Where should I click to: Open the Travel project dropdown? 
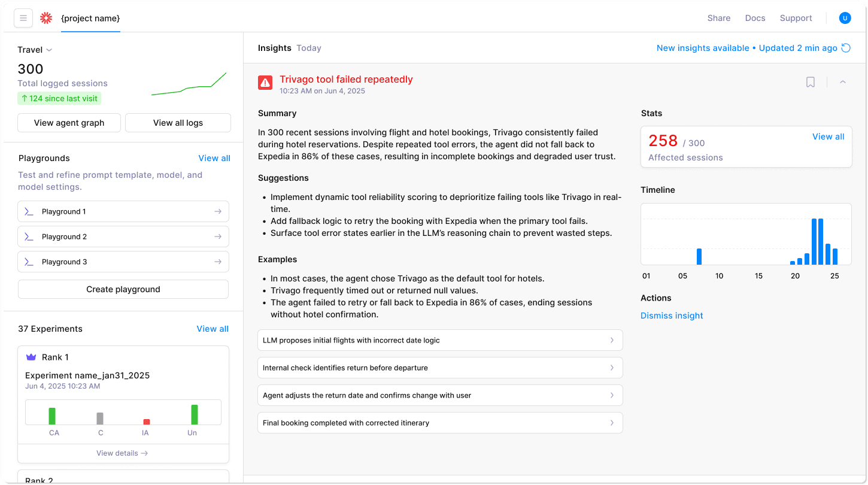(x=35, y=50)
